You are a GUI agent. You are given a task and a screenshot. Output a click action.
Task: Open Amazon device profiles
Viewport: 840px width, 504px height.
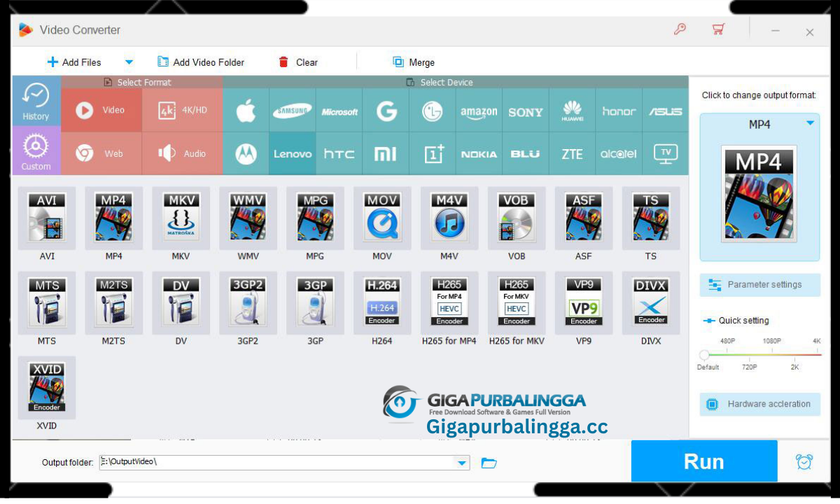coord(479,111)
